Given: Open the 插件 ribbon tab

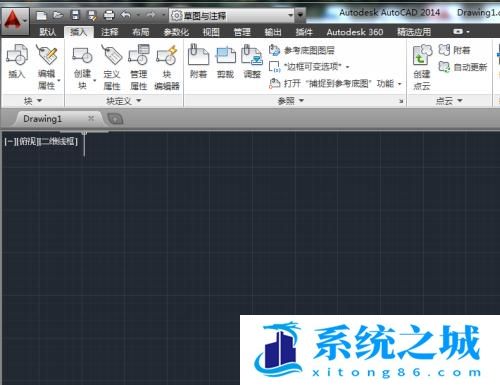Looking at the screenshot, I should click(x=304, y=32).
